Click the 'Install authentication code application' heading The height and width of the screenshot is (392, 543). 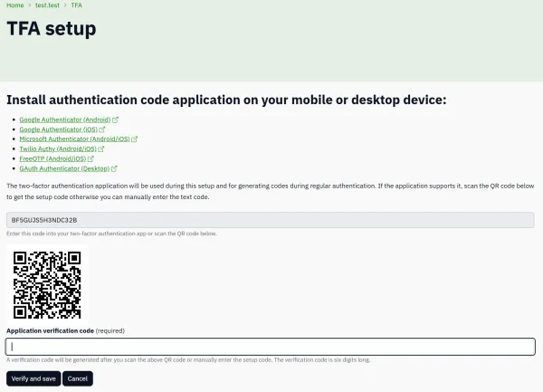tap(226, 100)
